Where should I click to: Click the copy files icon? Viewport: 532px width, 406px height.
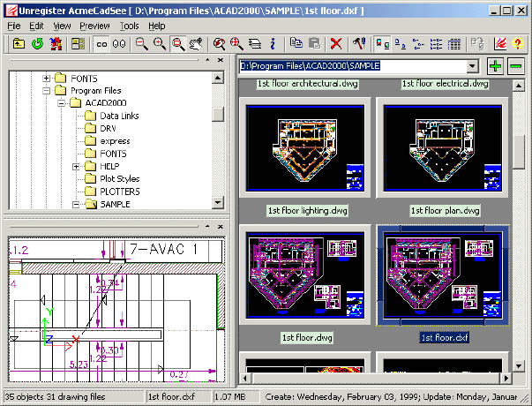click(296, 44)
